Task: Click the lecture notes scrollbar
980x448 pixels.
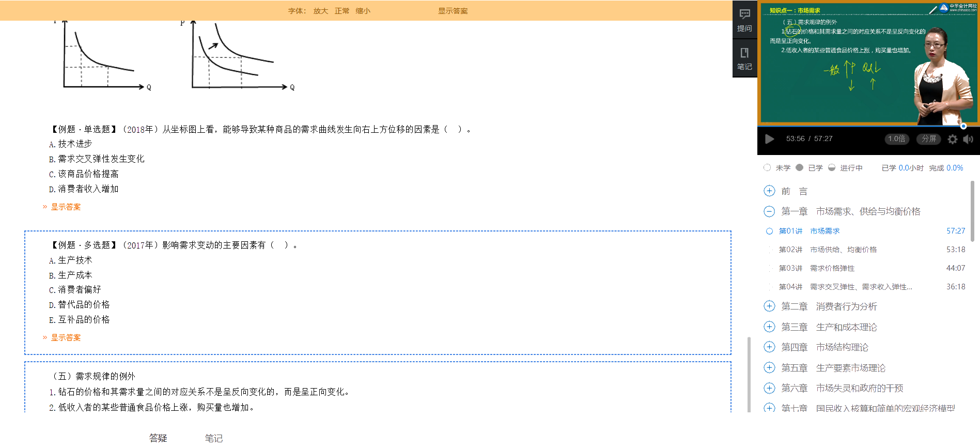Action: click(x=749, y=375)
